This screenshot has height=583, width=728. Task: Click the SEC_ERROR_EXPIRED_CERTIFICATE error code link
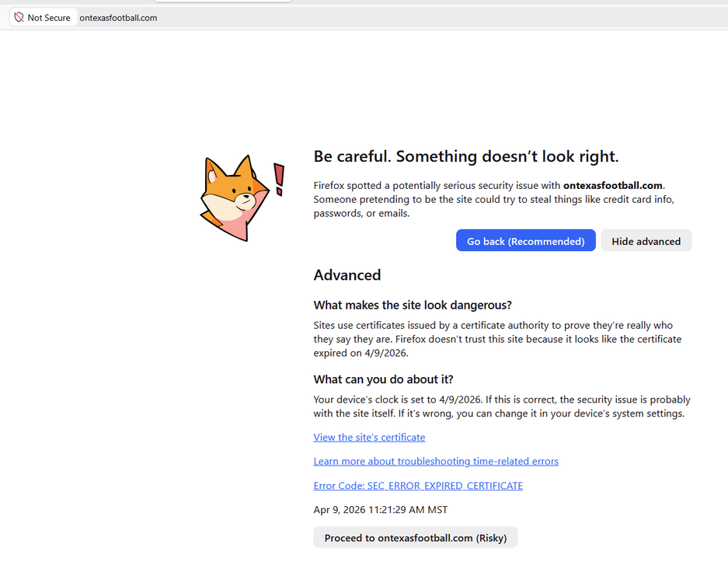tap(418, 486)
